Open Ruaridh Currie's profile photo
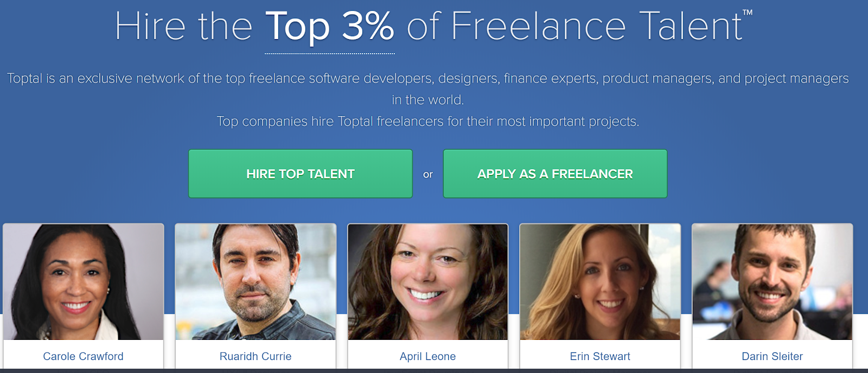This screenshot has width=868, height=373. (x=256, y=282)
